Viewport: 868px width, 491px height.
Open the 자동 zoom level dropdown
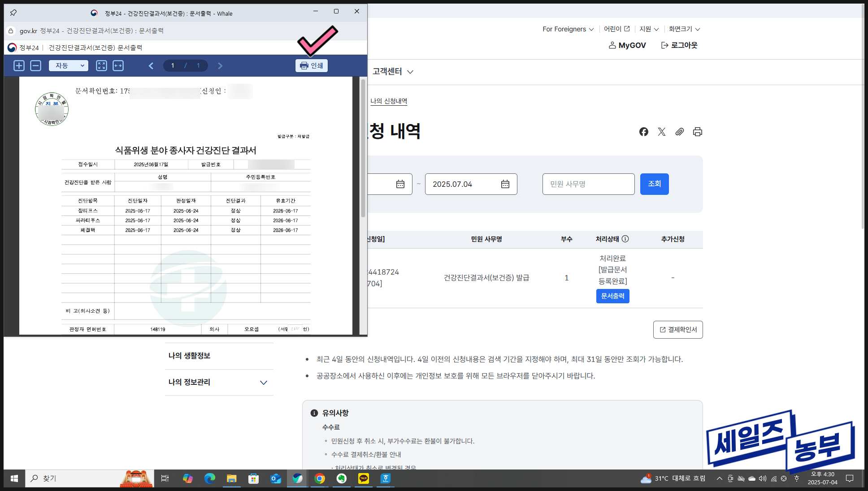pos(69,66)
